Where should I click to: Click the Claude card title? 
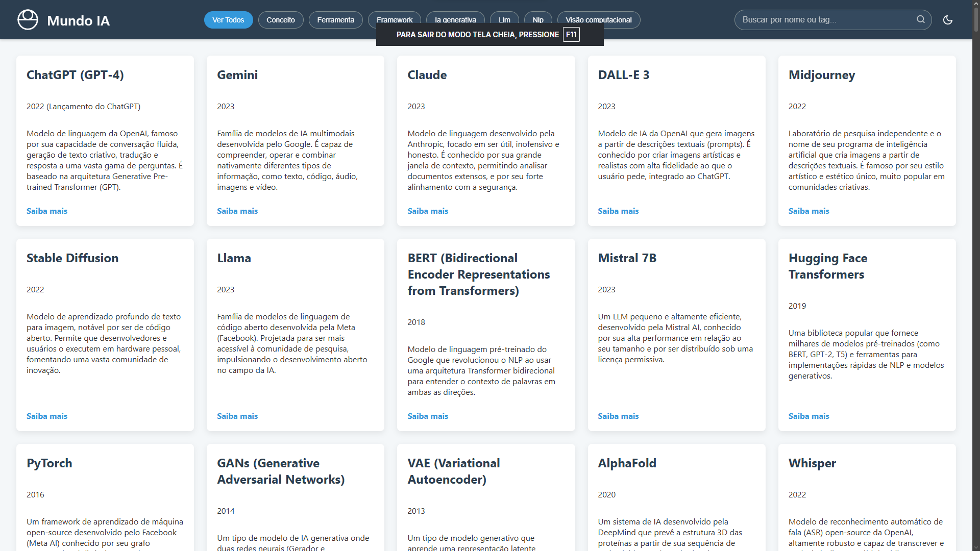click(x=427, y=75)
